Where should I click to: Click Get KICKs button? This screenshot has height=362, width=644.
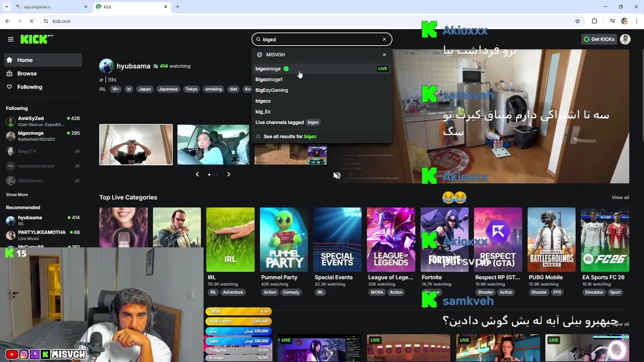click(599, 39)
